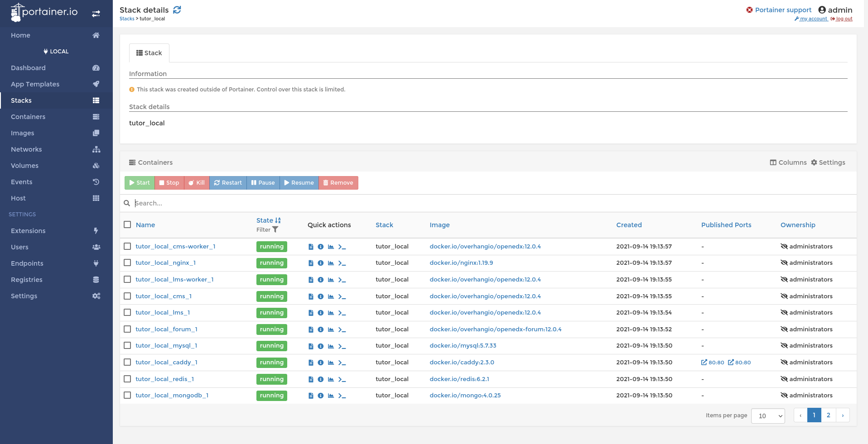Open Containers in the sidebar
Image resolution: width=868 pixels, height=444 pixels.
(28, 117)
